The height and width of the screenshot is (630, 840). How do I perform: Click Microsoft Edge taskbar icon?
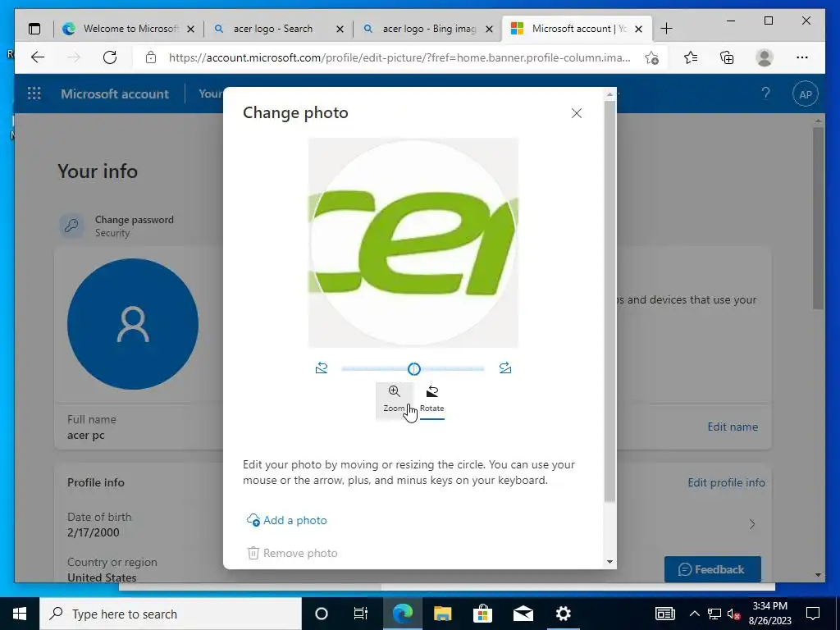click(x=402, y=614)
